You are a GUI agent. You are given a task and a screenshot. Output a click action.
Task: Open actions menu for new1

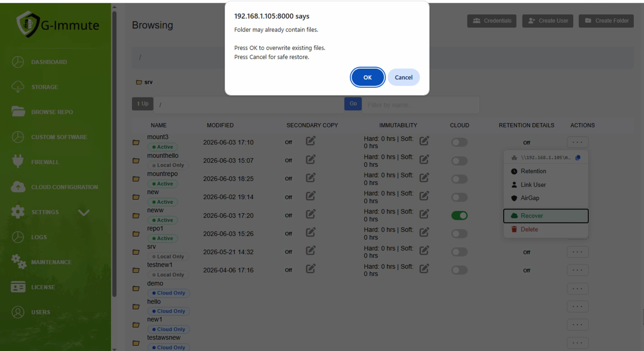578,325
